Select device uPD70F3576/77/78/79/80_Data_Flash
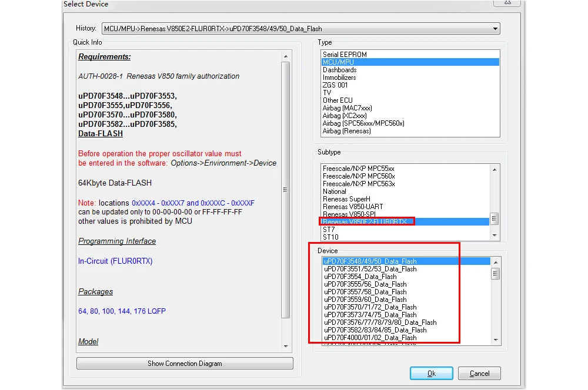 coord(406,322)
